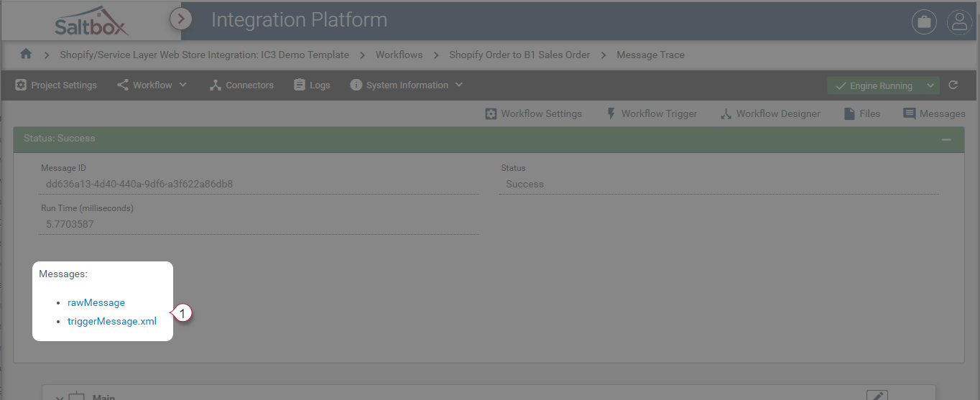The height and width of the screenshot is (400, 980).
Task: Open Project Settings
Action: pyautogui.click(x=56, y=85)
